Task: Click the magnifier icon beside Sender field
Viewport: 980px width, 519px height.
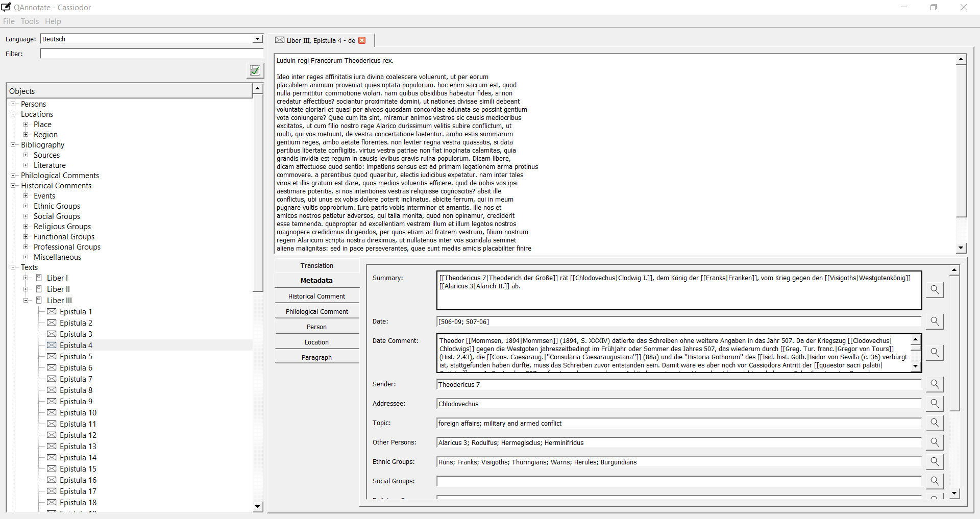Action: coord(935,384)
